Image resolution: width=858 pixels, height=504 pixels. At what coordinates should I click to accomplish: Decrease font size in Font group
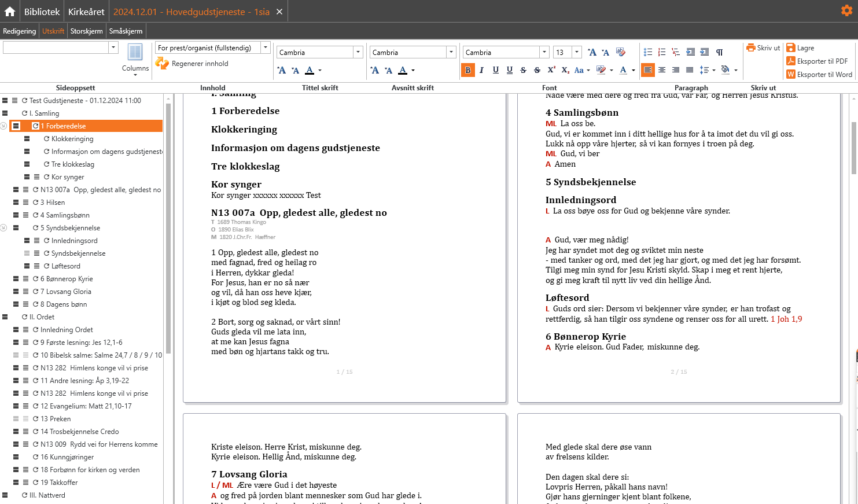(605, 52)
